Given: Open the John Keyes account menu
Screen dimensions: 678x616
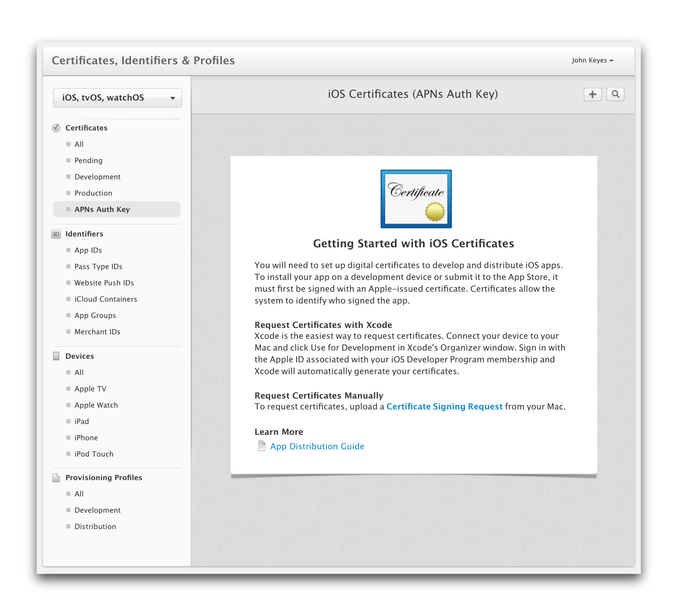Looking at the screenshot, I should tap(592, 60).
